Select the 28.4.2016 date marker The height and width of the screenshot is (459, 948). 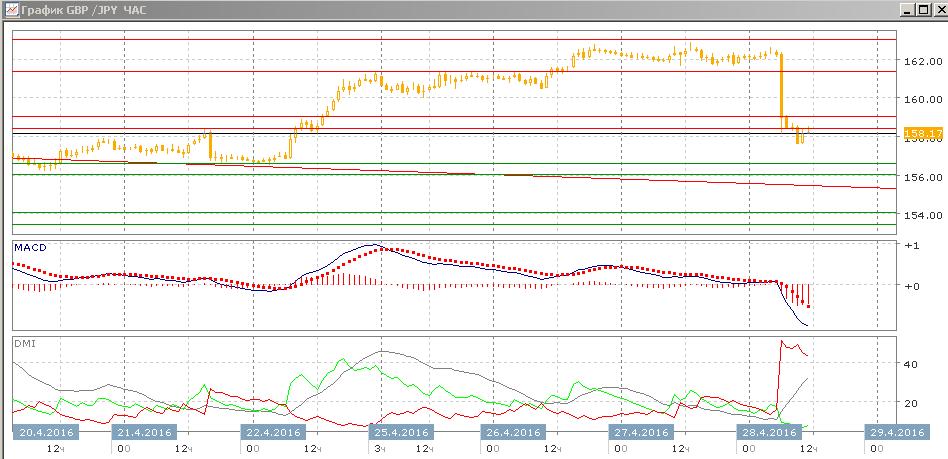769,432
